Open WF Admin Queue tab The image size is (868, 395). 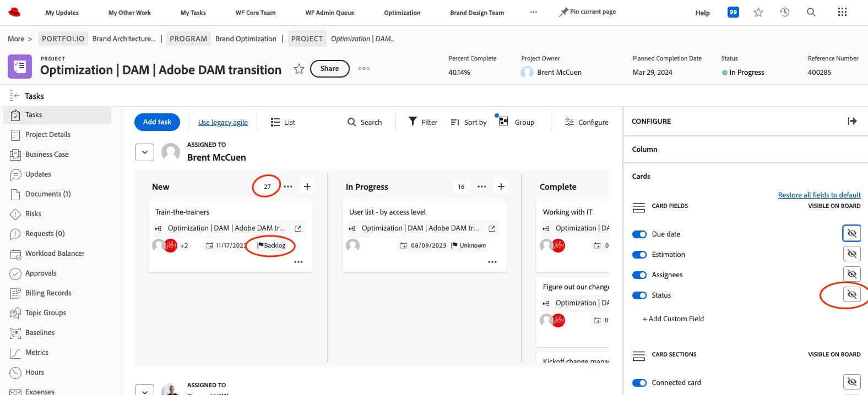click(330, 13)
